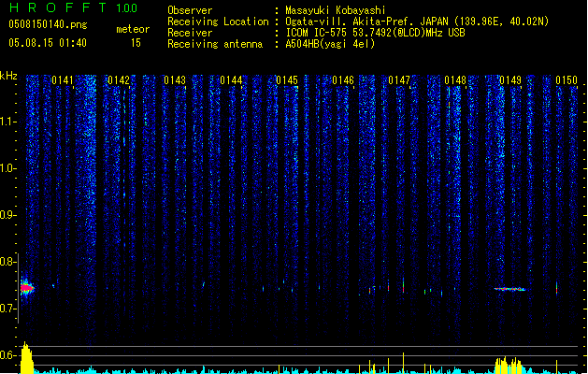Click the tall yellow intensity peak at bottom left

click(x=26, y=357)
